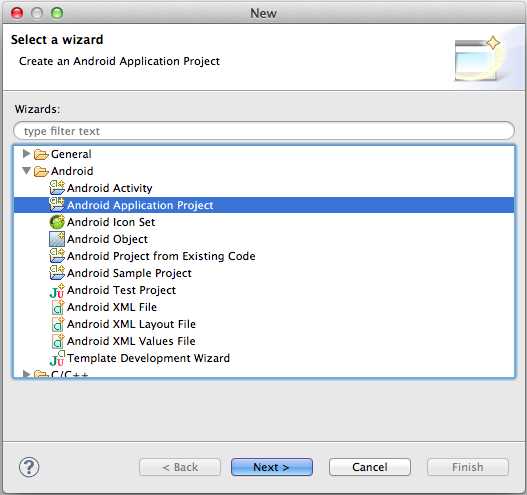
Task: Select Android Object wizard
Action: pos(107,239)
